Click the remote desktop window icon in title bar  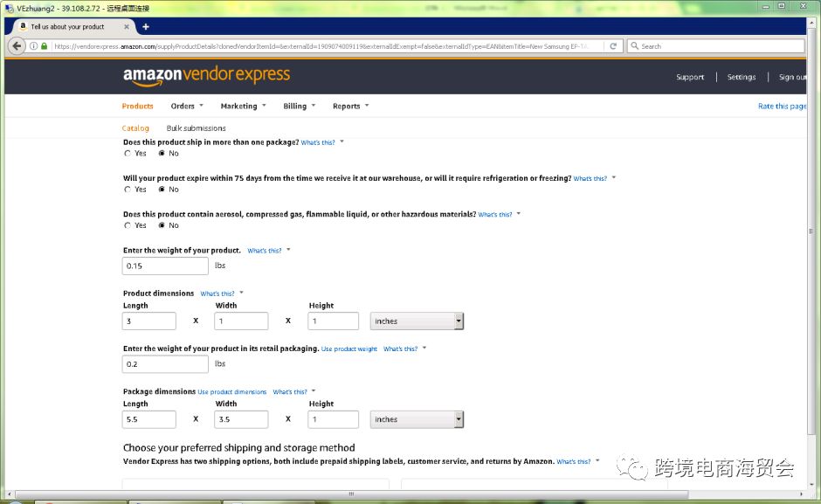coord(9,9)
